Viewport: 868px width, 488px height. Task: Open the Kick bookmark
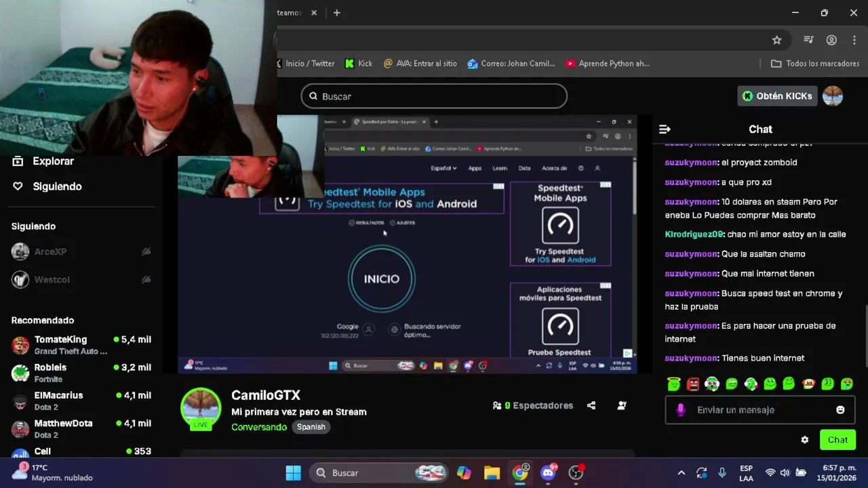tap(359, 63)
